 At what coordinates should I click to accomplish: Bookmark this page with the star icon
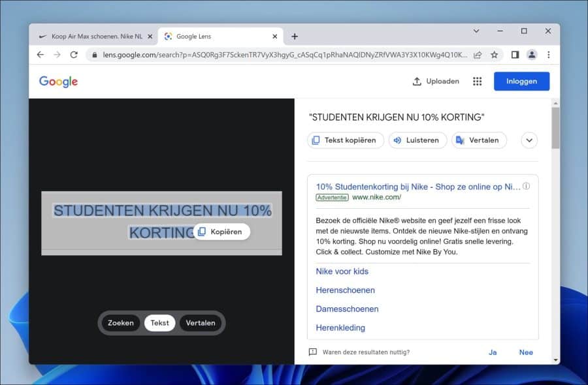[x=495, y=55]
